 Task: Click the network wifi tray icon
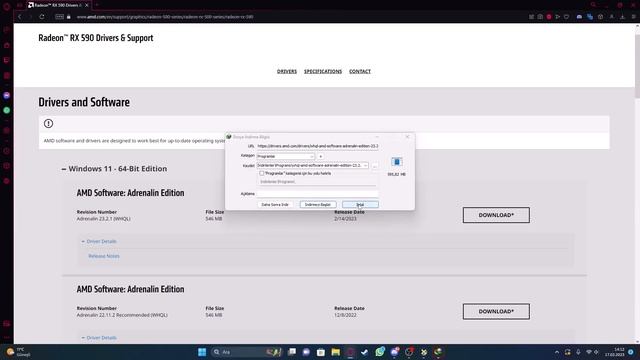(x=589, y=352)
